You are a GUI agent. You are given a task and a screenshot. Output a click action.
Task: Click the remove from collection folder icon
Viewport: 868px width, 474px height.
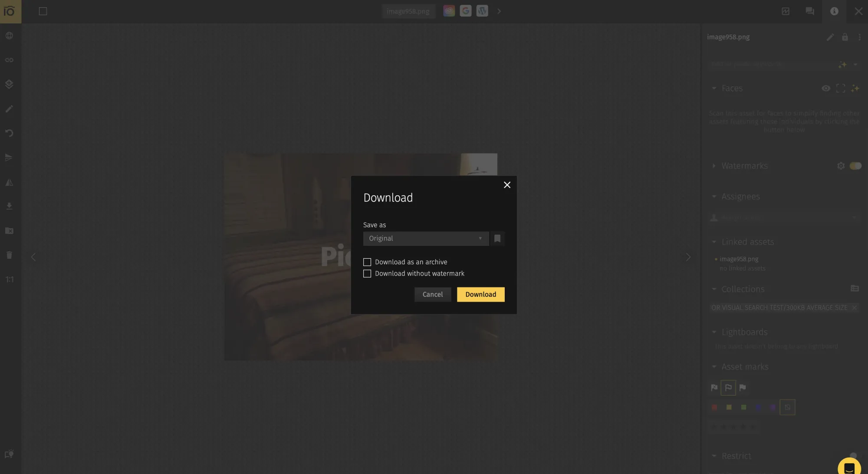click(x=9, y=230)
